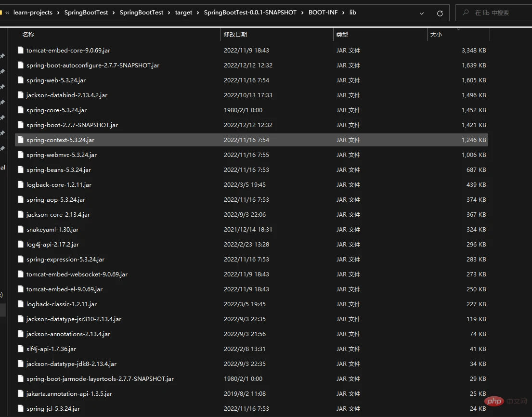Click file icon of snakeyaml-1.30.jar

click(x=20, y=229)
